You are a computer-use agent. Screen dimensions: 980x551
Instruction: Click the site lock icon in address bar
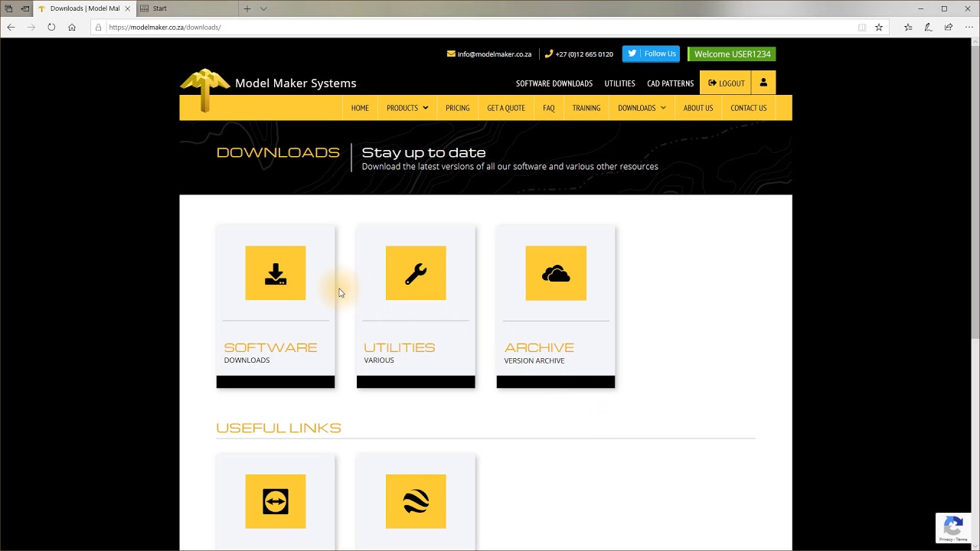pos(98,27)
